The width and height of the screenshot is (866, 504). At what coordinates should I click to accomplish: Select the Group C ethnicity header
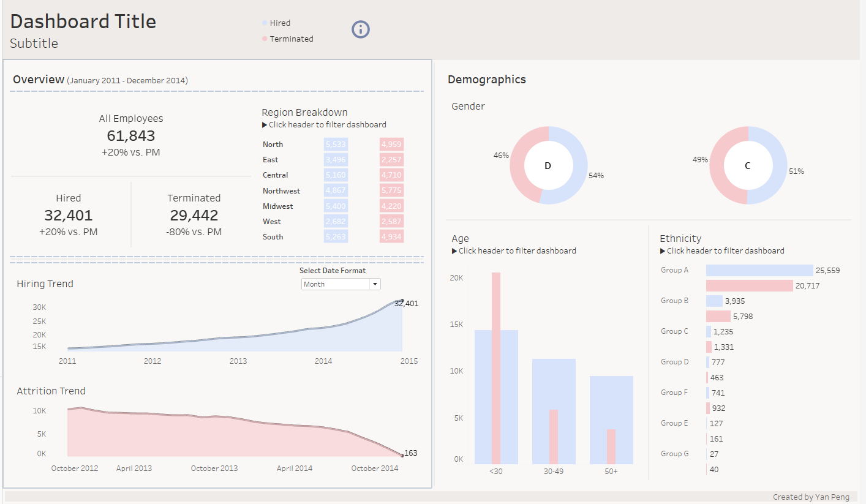tap(675, 331)
